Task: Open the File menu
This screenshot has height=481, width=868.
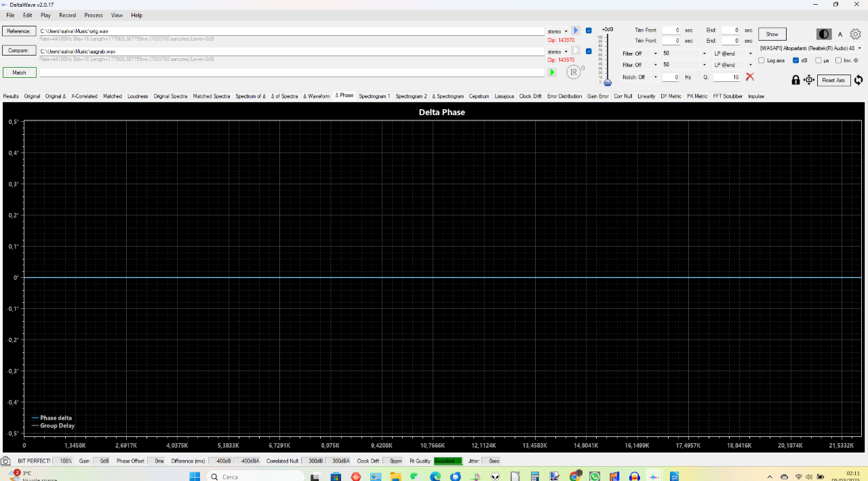Action: pyautogui.click(x=10, y=15)
